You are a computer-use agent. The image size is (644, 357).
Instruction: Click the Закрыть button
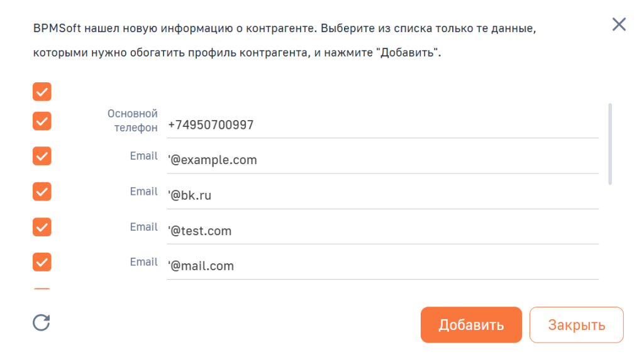coord(576,325)
